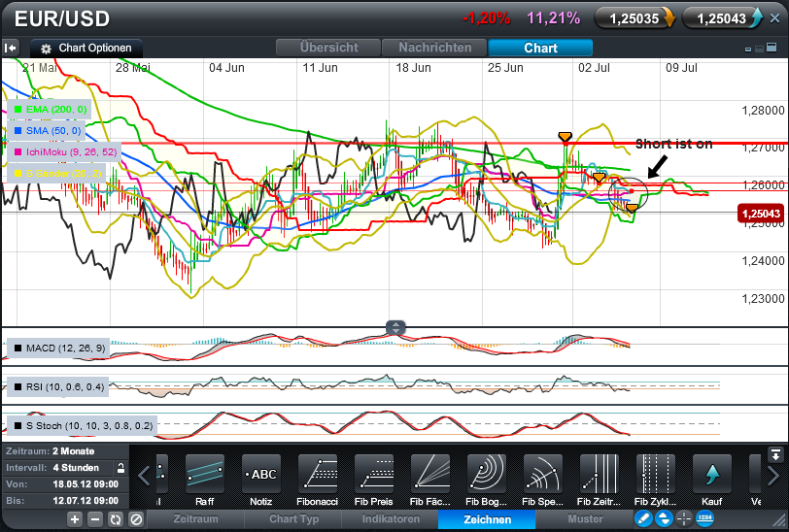Click the blue pencil drawing-mode icon

pos(643,518)
